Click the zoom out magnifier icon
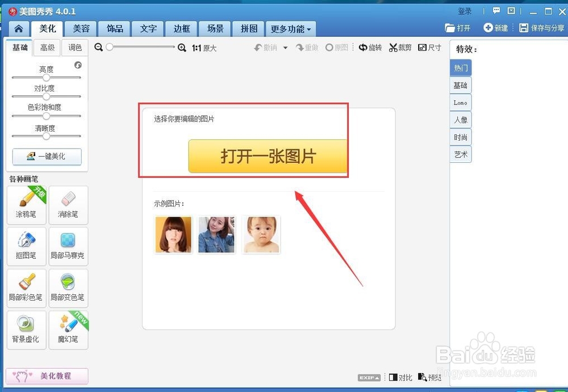 point(98,48)
